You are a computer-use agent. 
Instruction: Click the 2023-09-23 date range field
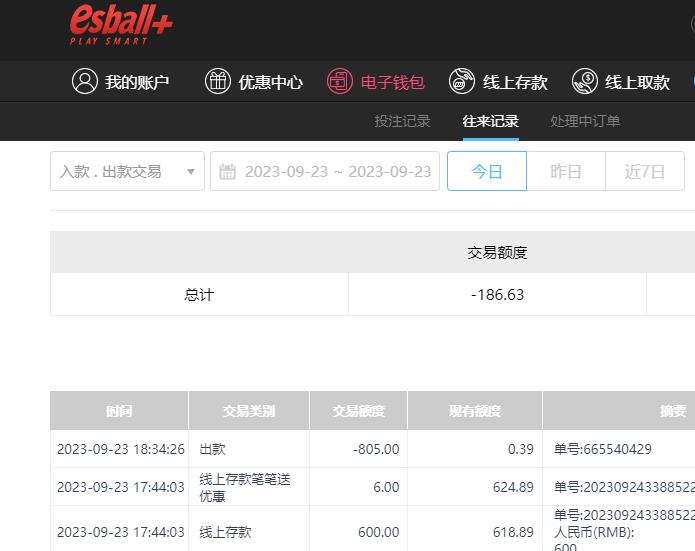coord(325,171)
